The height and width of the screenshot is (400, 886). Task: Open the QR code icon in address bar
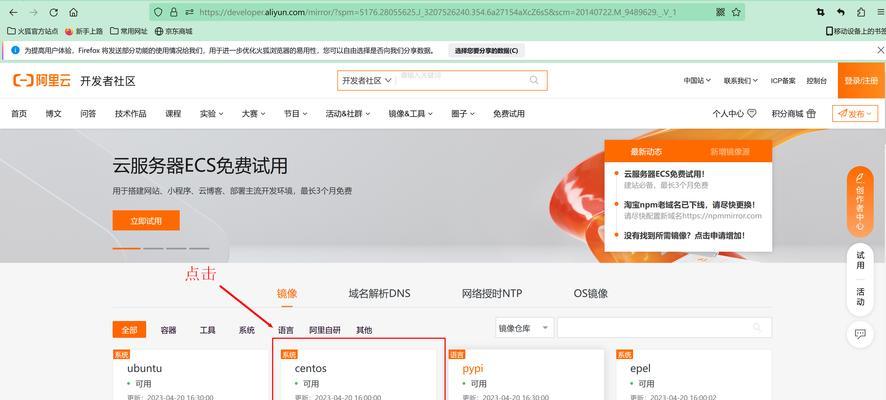[x=720, y=12]
